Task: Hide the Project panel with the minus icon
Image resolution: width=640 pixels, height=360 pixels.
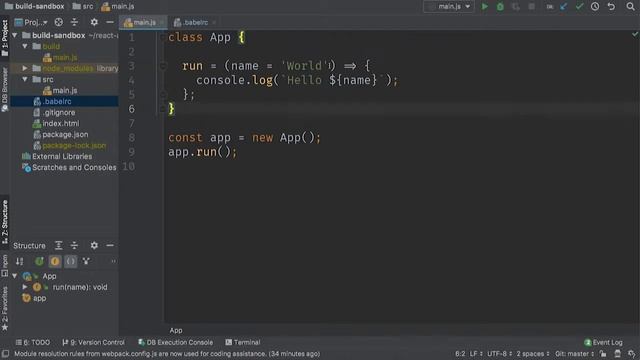Action: click(110, 22)
